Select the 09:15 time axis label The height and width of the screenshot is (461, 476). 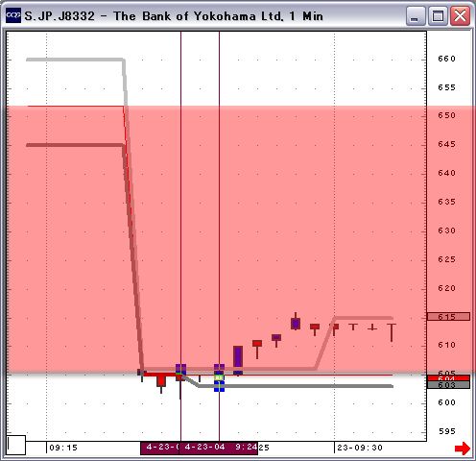(63, 448)
